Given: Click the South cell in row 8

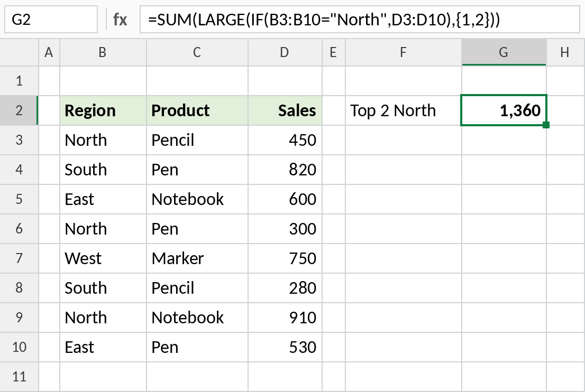Looking at the screenshot, I should (x=103, y=288).
